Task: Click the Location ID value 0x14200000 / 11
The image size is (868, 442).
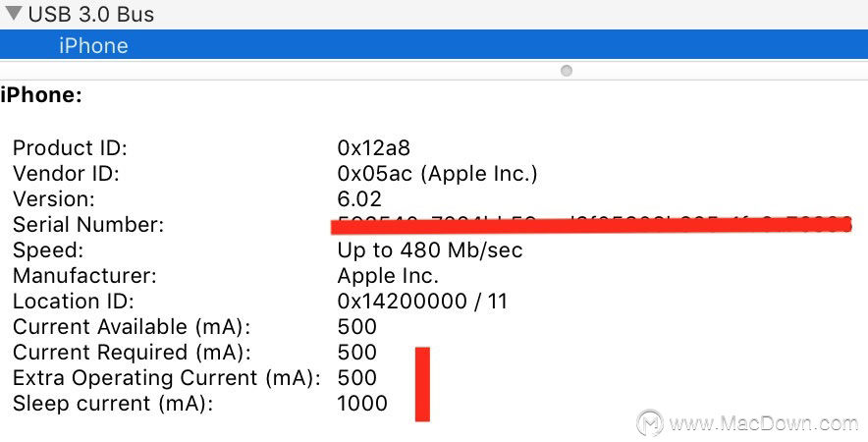Action: coord(422,302)
